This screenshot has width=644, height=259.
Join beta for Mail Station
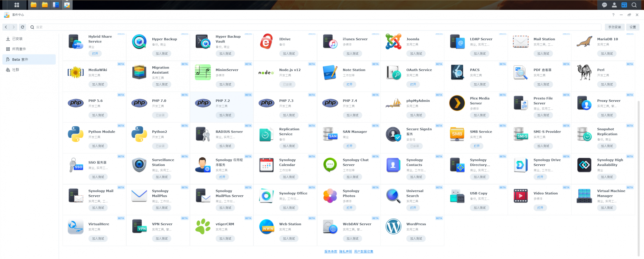[x=543, y=53]
